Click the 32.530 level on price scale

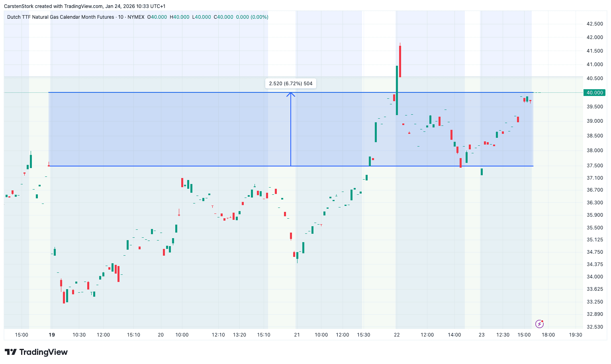click(595, 327)
